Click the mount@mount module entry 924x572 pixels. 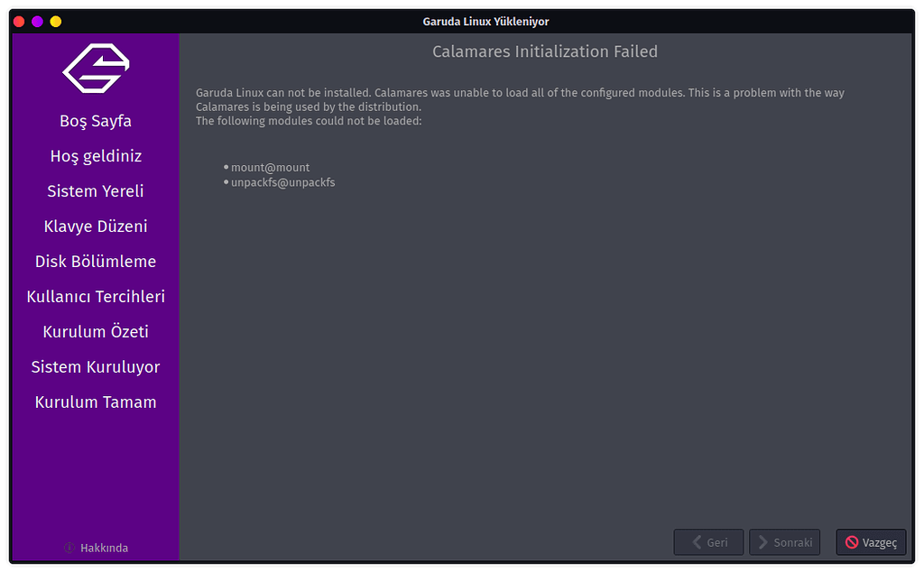pos(270,167)
